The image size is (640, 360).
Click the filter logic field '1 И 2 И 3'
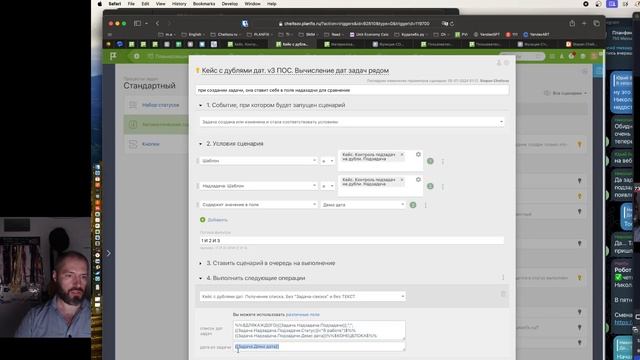[x=352, y=240]
